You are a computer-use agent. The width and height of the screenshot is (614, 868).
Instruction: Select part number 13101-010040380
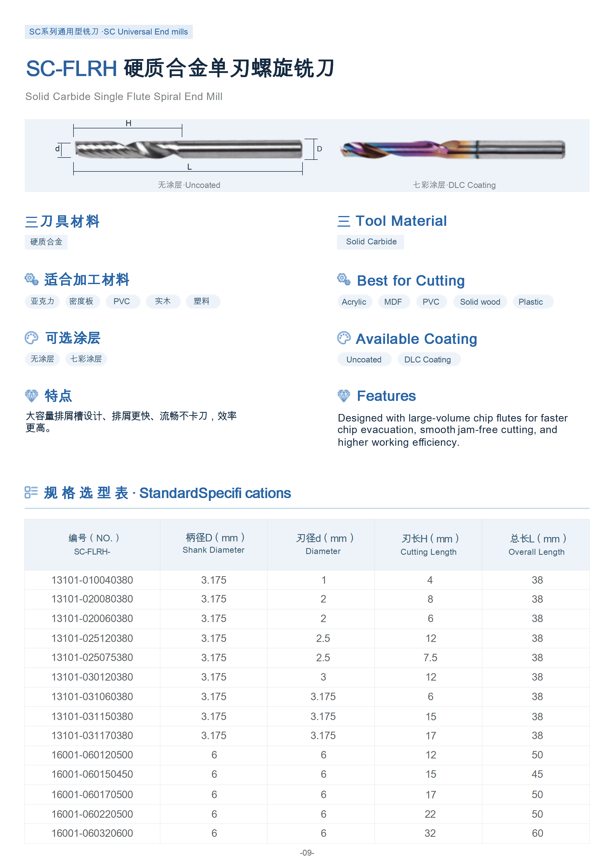92,580
